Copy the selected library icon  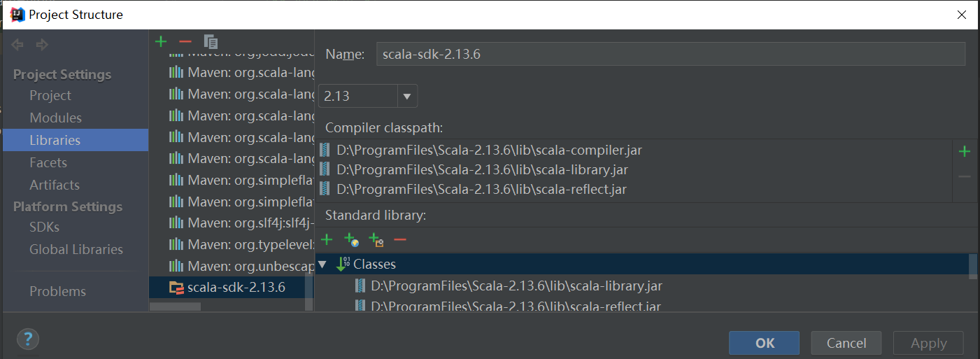211,41
